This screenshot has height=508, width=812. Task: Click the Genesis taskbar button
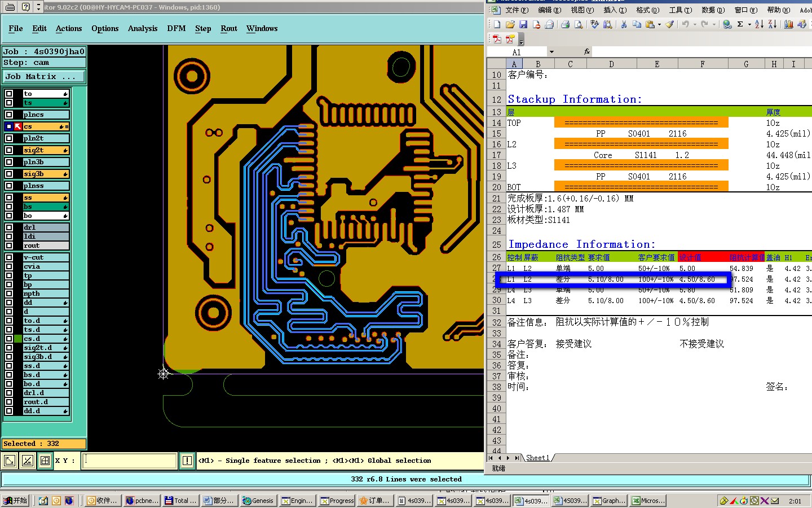pyautogui.click(x=258, y=501)
